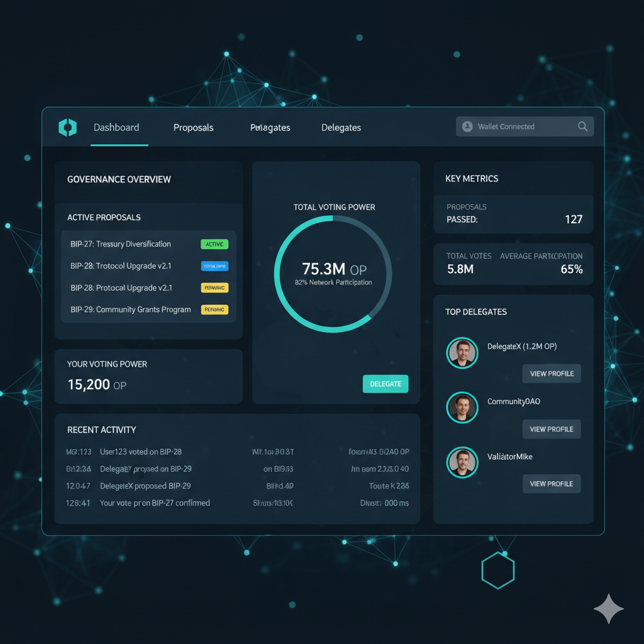Open ValidatorMike's avatar image
Image resolution: width=644 pixels, height=644 pixels.
pos(462,462)
